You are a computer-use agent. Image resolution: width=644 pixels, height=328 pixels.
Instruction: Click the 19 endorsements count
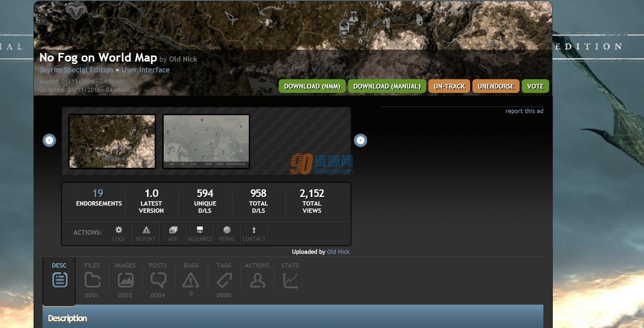click(98, 193)
